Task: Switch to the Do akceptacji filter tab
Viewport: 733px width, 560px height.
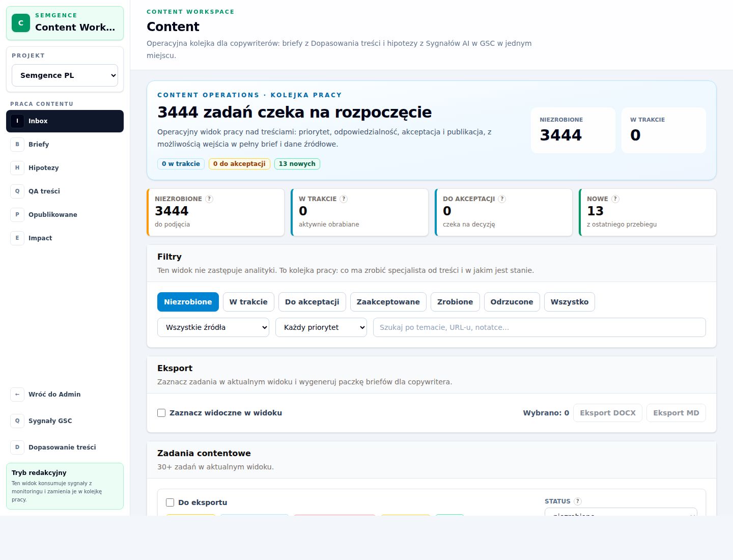Action: (312, 302)
